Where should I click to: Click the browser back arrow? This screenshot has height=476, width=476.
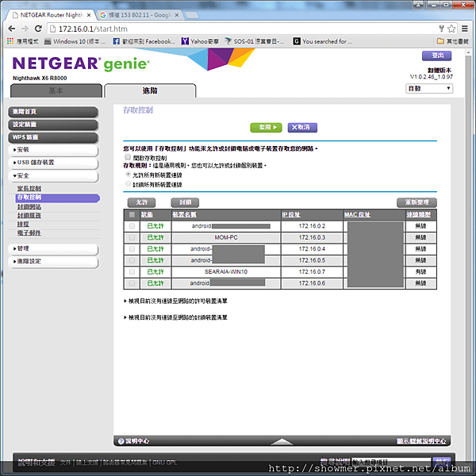[12, 29]
